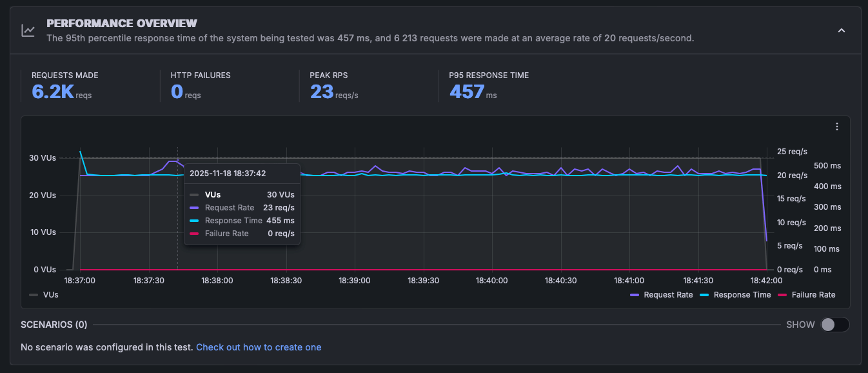Click the chevron beside Performance Overview
868x373 pixels.
842,30
